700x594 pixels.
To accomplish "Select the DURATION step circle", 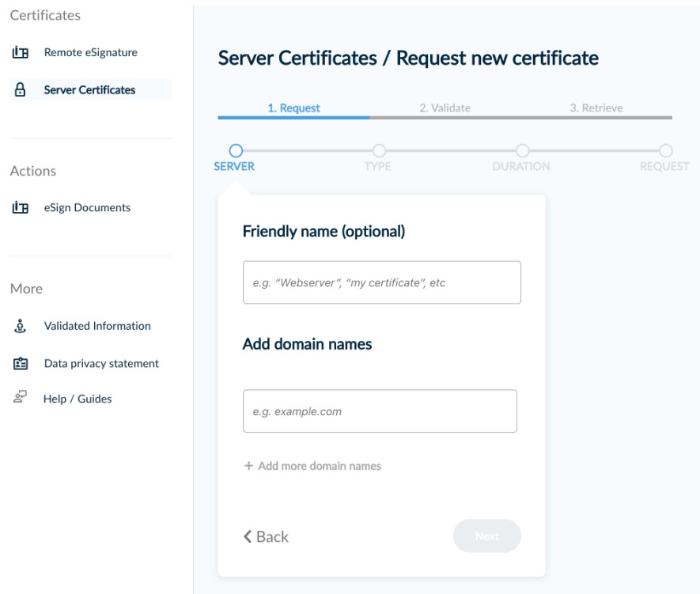I will [524, 148].
